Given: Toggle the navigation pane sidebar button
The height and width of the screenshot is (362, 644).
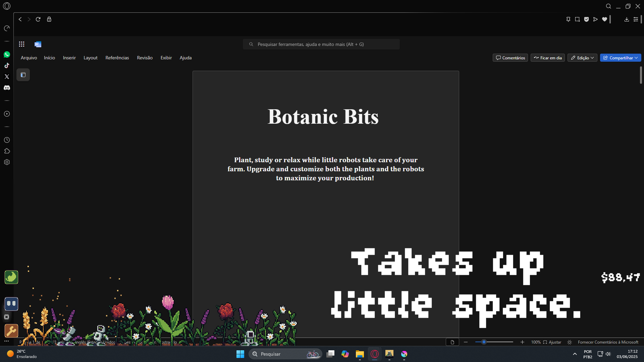Looking at the screenshot, I should coord(23,75).
